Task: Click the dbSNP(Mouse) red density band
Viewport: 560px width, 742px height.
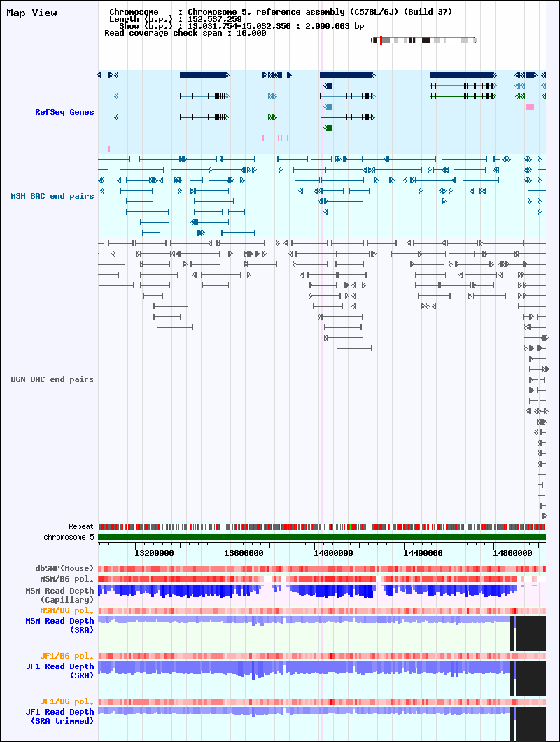Action: pos(322,569)
